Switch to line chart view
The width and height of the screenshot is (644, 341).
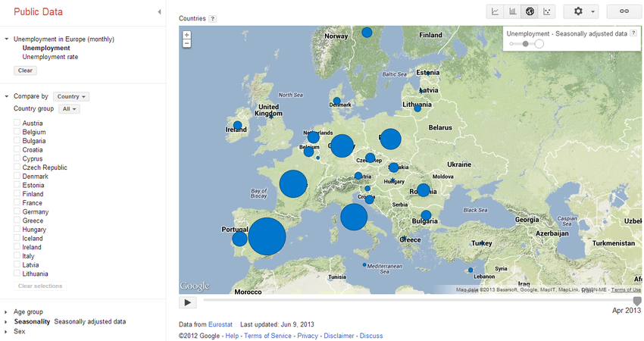[x=496, y=11]
